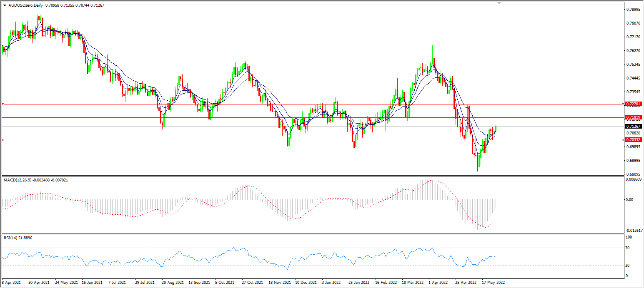
Task: Click the 17 May 2022 date label
Action: coord(494,282)
